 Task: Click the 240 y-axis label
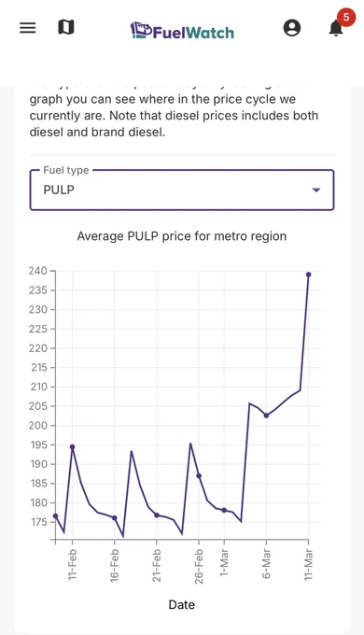point(37,271)
